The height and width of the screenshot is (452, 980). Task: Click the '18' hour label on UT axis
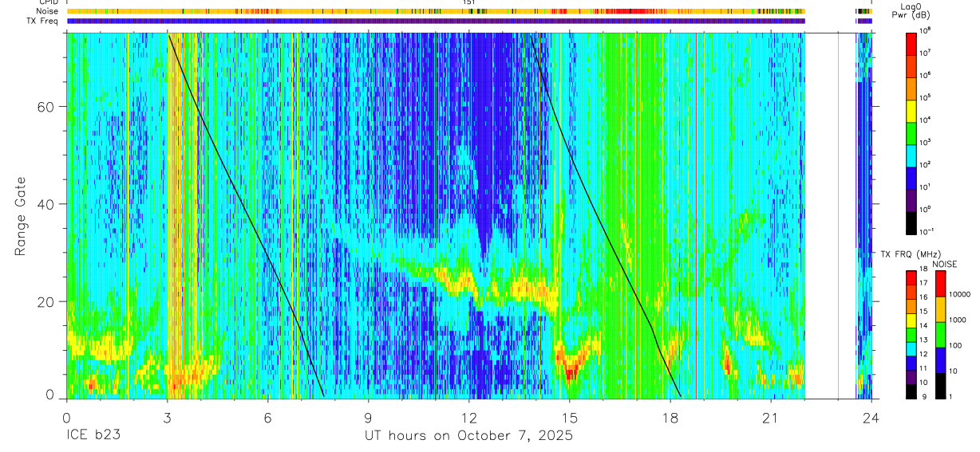click(x=670, y=417)
